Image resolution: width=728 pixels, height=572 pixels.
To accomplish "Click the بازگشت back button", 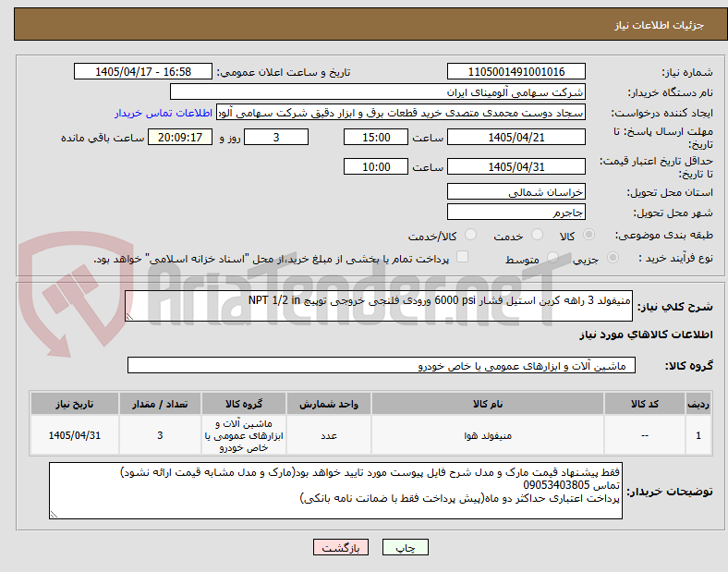I will (341, 547).
